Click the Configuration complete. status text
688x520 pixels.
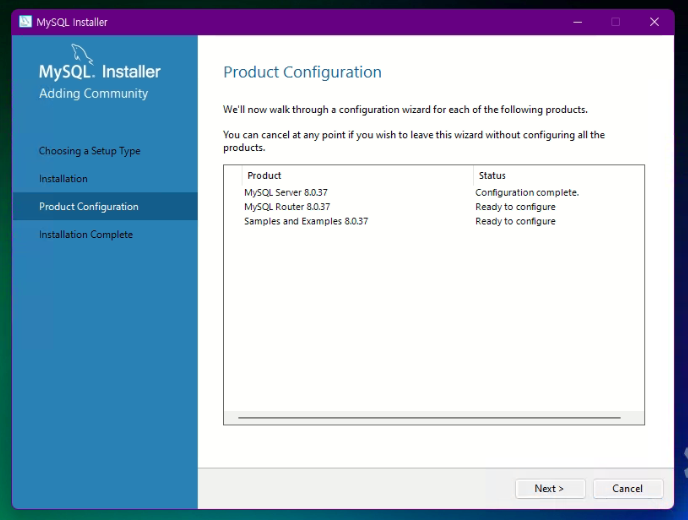pyautogui.click(x=527, y=193)
